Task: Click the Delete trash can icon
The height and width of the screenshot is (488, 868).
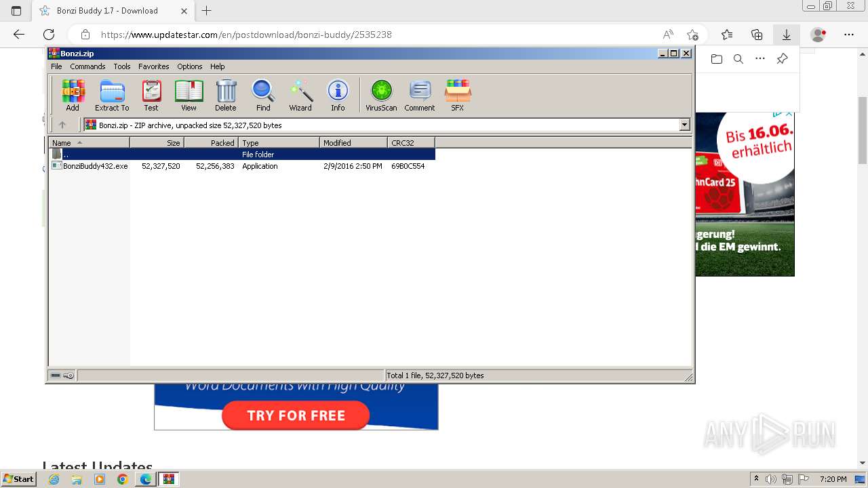Action: (226, 95)
